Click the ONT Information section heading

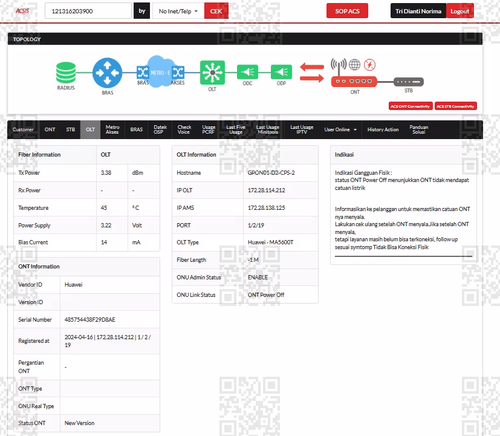click(39, 266)
